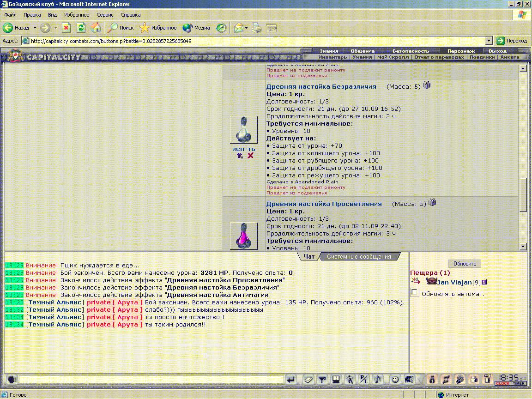Screen dimensions: 532x399
Task: Click the chat send arrow icon
Action: 291,379
